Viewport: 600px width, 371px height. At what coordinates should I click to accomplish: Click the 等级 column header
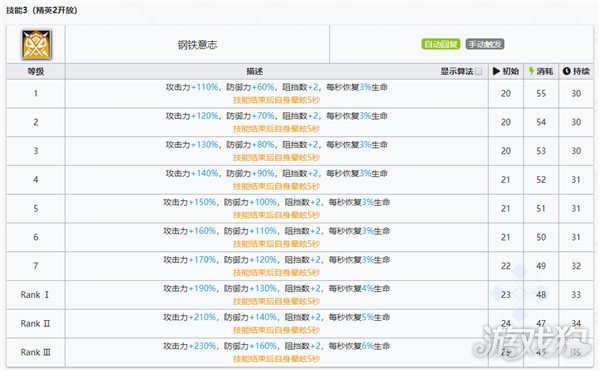pos(36,72)
